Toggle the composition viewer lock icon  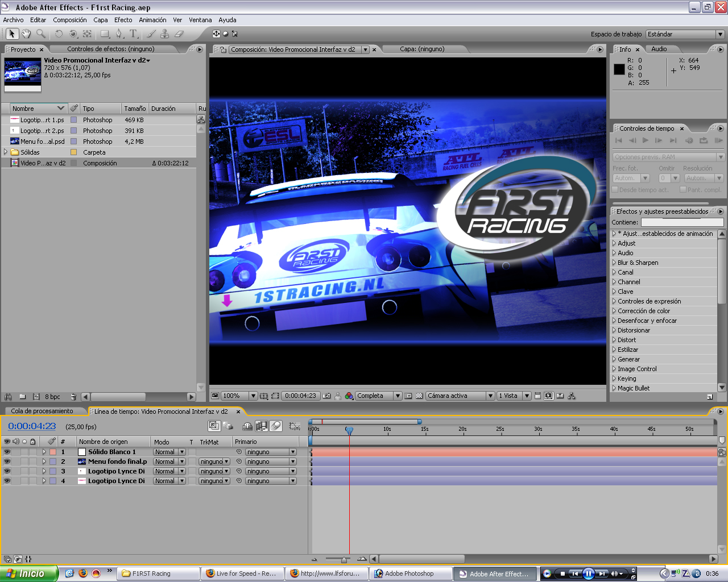click(224, 49)
